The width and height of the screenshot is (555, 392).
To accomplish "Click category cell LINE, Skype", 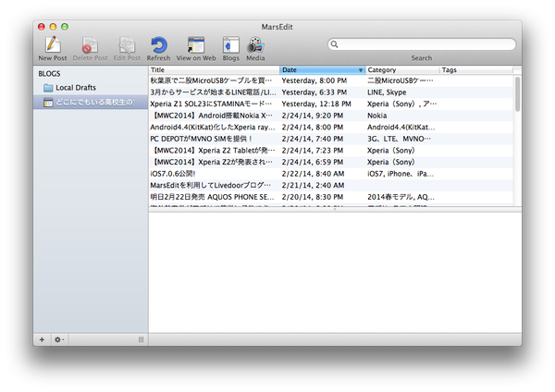I will coord(387,92).
